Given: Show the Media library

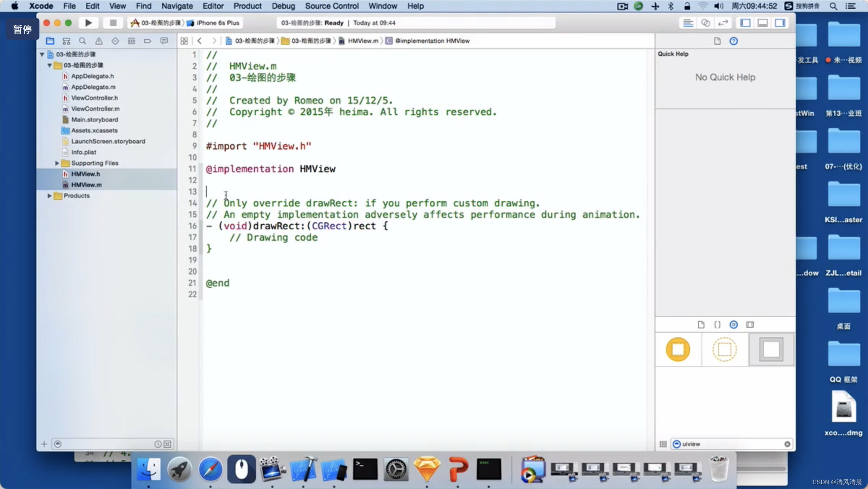Looking at the screenshot, I should pyautogui.click(x=750, y=324).
